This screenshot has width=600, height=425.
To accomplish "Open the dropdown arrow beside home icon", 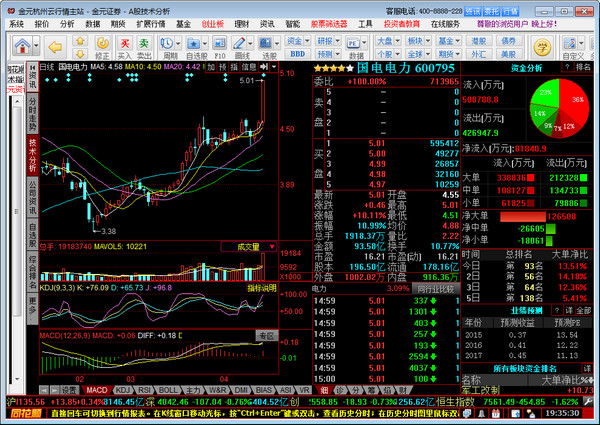I will point(36,46).
